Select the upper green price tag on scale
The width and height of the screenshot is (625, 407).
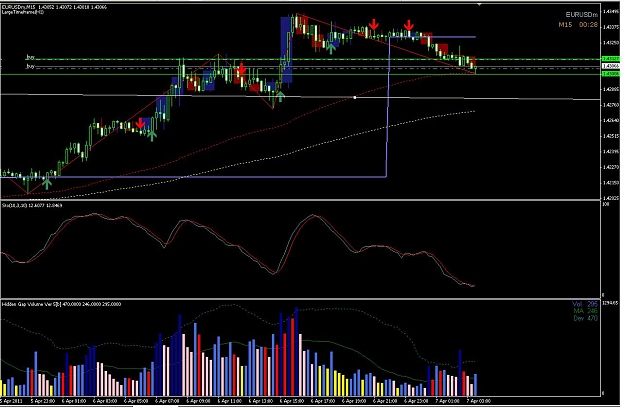(610, 59)
